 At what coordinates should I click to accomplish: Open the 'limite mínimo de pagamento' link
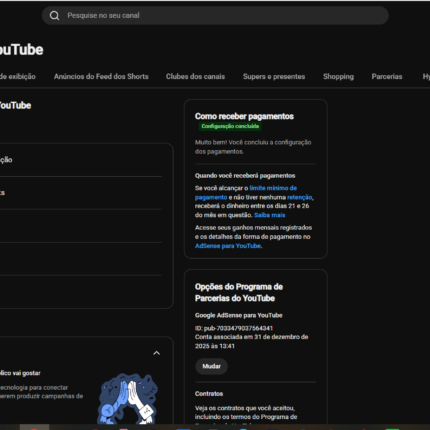(246, 193)
